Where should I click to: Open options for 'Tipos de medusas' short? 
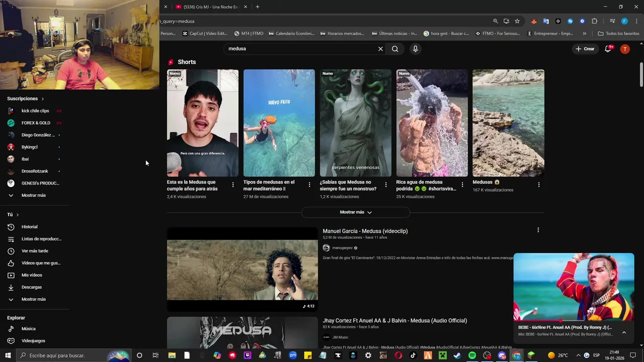tap(309, 185)
